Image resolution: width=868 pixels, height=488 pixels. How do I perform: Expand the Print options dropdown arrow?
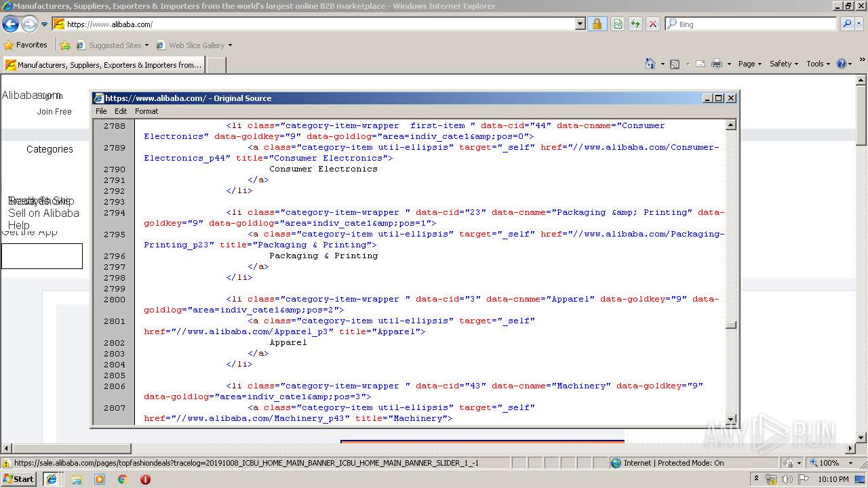[x=729, y=64]
